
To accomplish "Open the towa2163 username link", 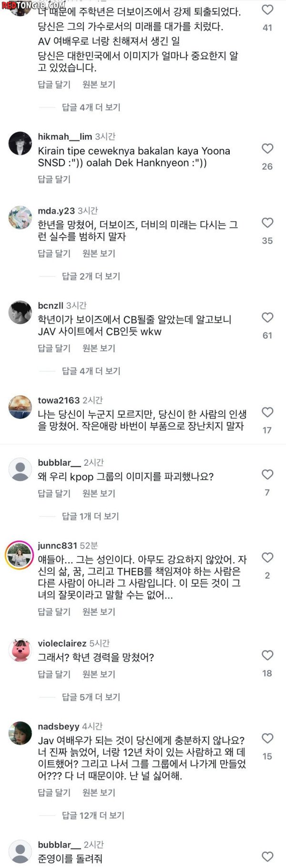I will coord(59,400).
